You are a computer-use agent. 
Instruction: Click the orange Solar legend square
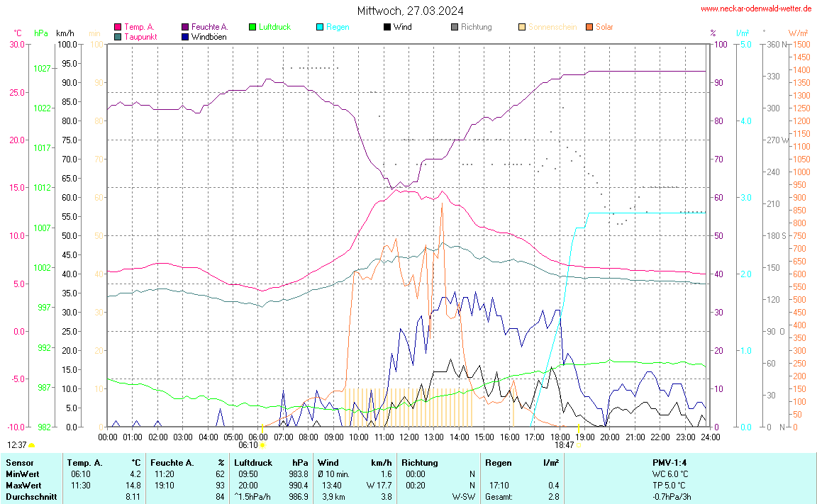click(x=589, y=28)
